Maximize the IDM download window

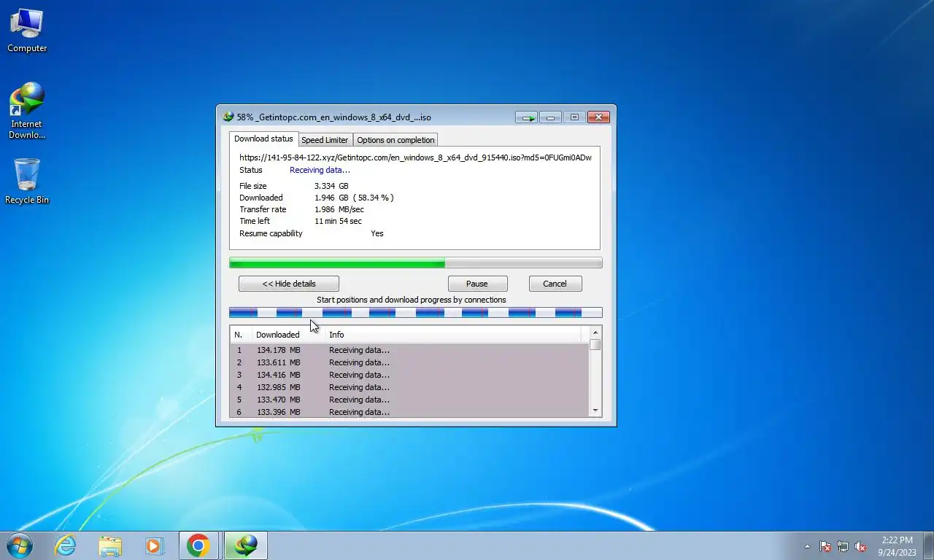574,117
